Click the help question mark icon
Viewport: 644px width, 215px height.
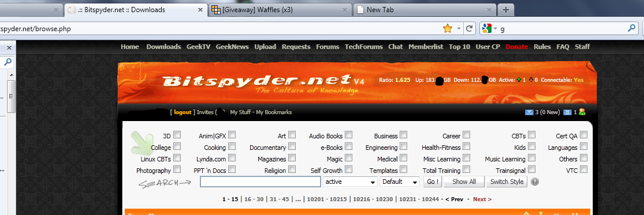click(535, 182)
